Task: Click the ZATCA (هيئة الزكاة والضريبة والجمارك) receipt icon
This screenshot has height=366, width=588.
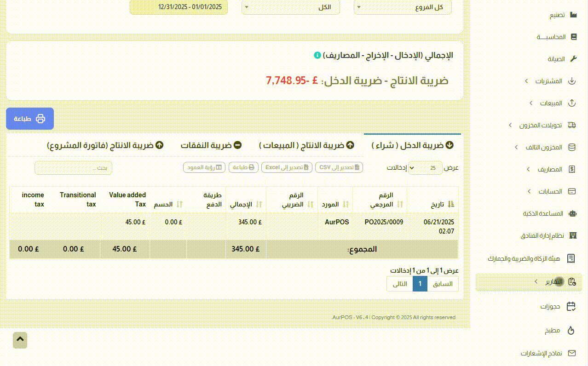Action: (571, 258)
